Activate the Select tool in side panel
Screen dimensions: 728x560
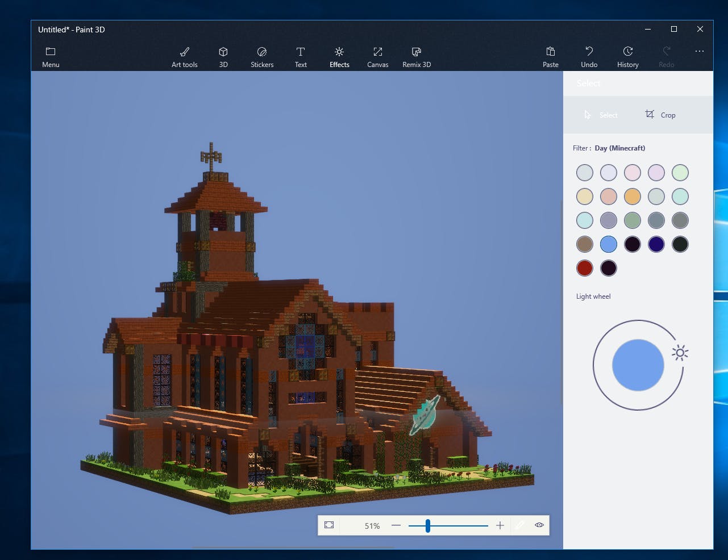click(601, 115)
